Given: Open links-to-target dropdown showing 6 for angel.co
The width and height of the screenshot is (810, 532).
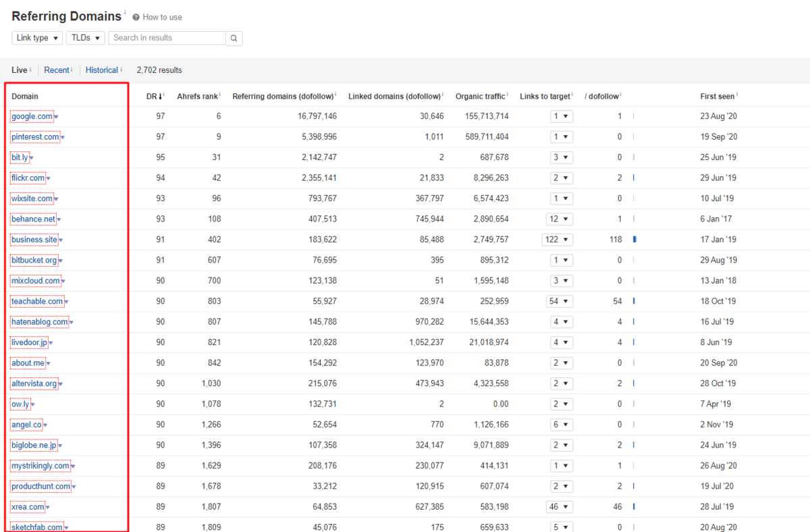Looking at the screenshot, I should click(562, 425).
